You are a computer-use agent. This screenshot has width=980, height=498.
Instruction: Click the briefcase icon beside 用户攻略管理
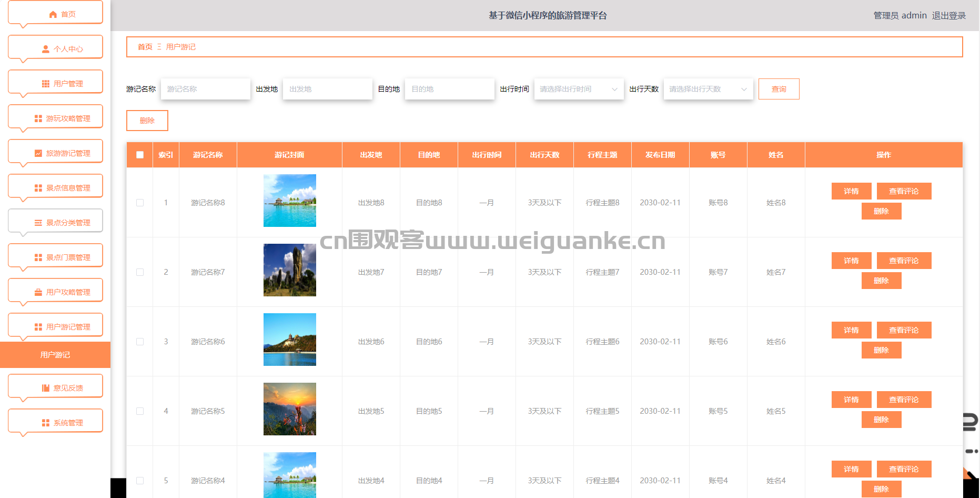[38, 292]
